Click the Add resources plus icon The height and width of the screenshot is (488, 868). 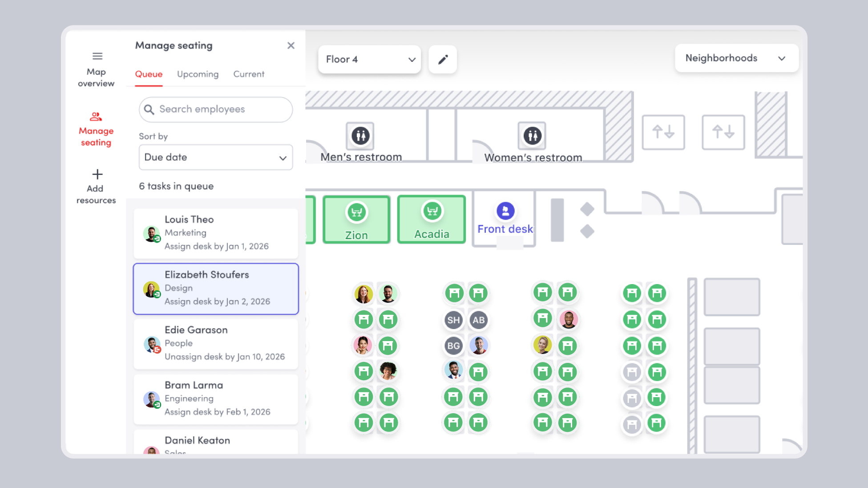coord(97,174)
